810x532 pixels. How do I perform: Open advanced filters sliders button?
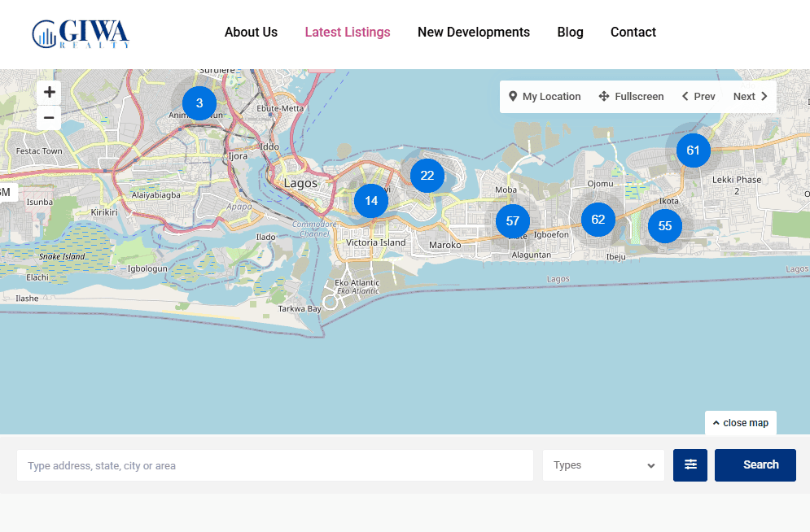click(690, 465)
